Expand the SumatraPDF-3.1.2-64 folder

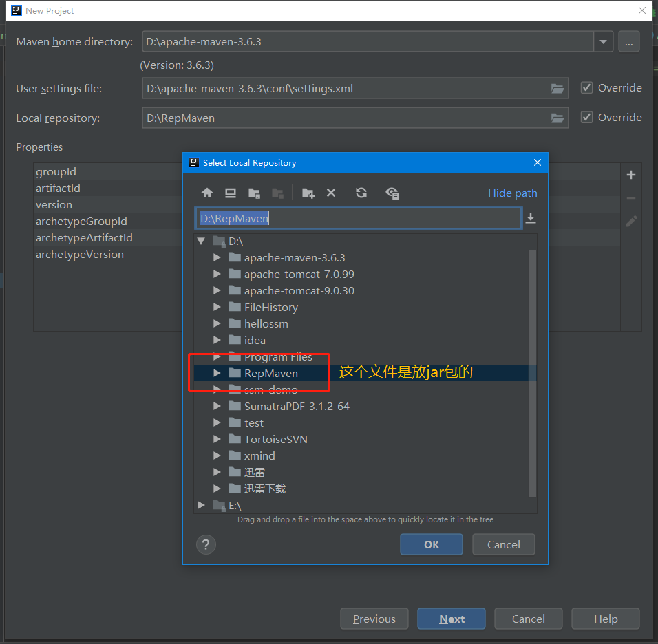pyautogui.click(x=217, y=406)
